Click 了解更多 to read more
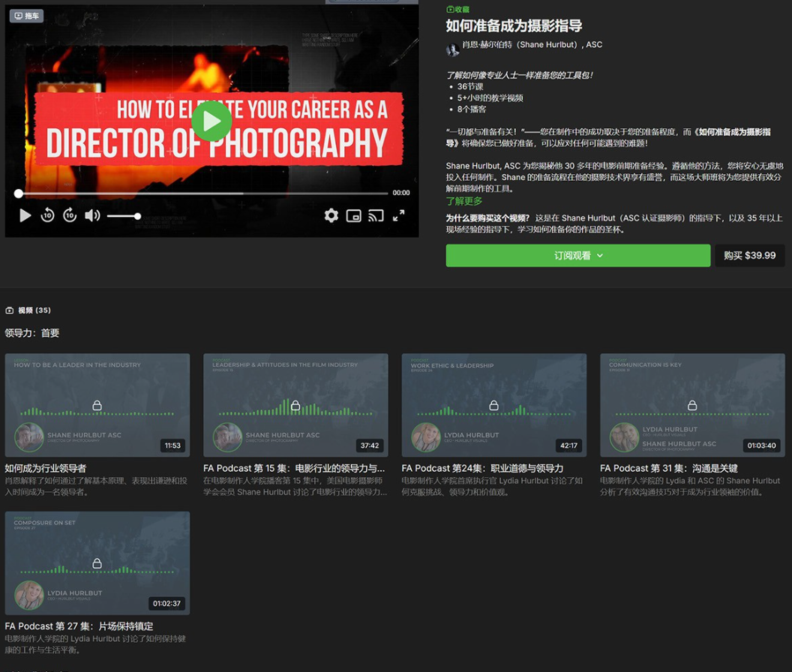This screenshot has height=672, width=792. (x=463, y=201)
